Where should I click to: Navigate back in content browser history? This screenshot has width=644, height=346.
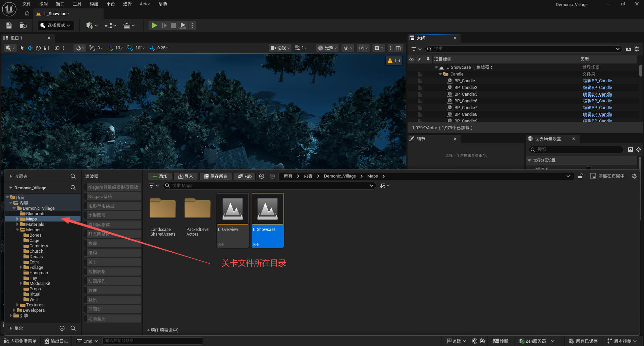pyautogui.click(x=262, y=176)
